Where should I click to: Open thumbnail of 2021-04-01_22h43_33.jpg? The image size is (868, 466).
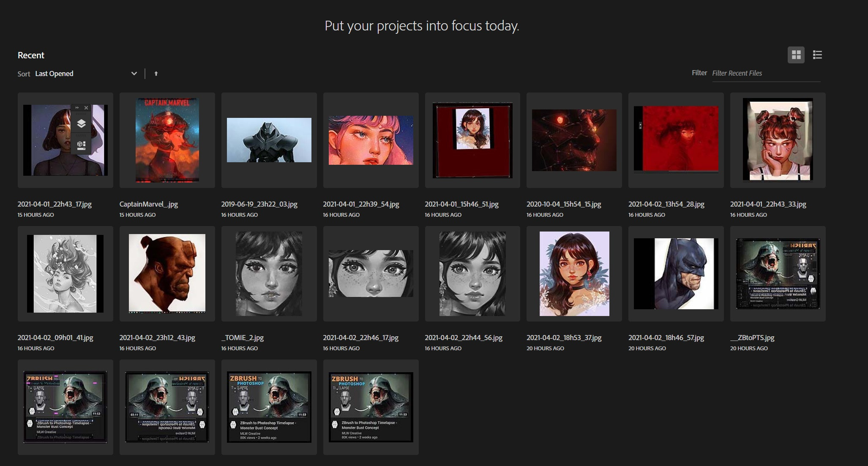[x=778, y=140]
